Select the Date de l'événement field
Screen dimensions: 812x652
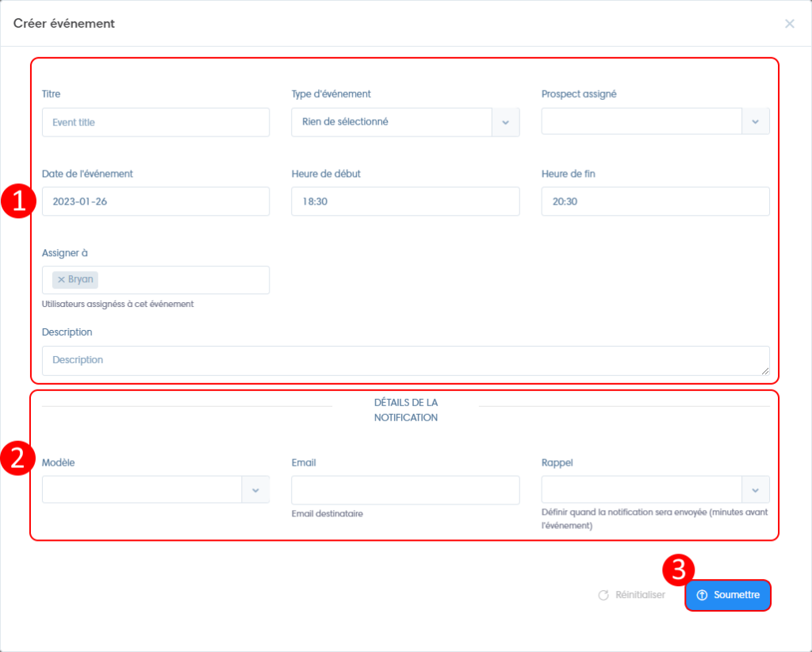[155, 201]
